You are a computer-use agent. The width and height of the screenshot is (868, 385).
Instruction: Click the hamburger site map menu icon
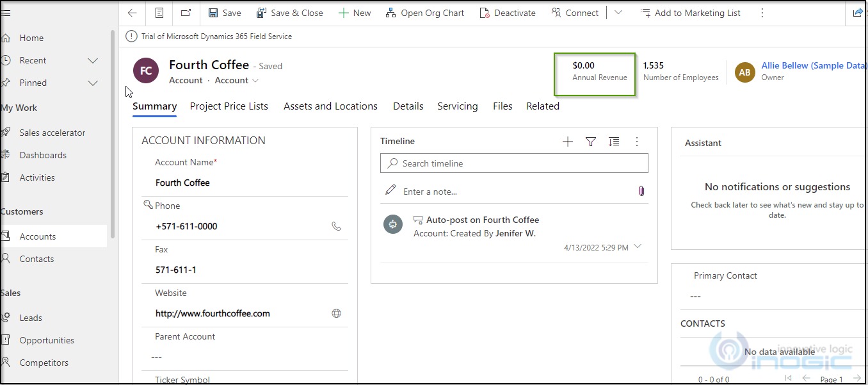pyautogui.click(x=6, y=13)
